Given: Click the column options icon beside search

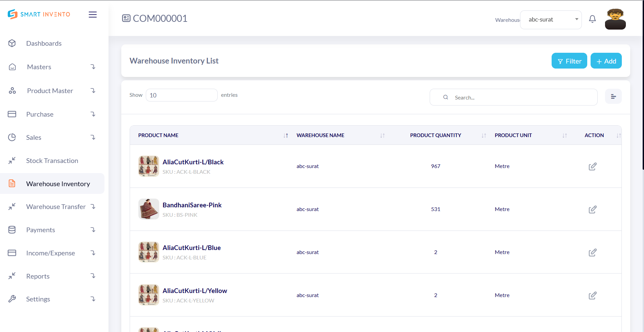Looking at the screenshot, I should (x=613, y=97).
